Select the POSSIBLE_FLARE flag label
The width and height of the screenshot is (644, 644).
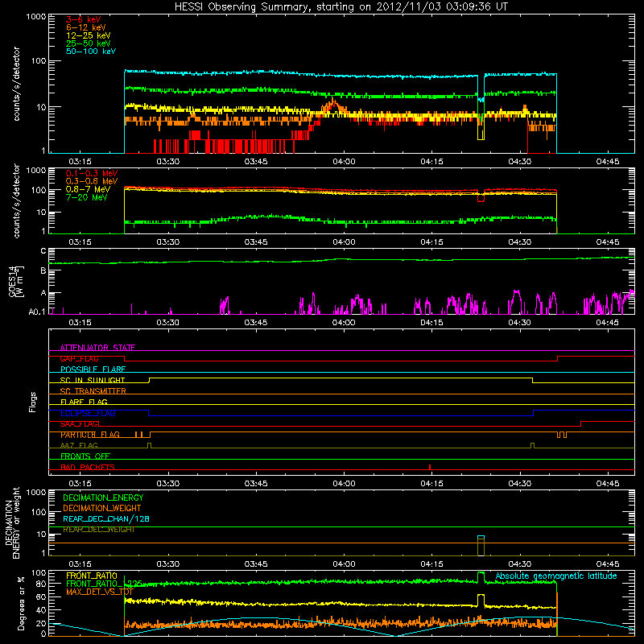[93, 369]
